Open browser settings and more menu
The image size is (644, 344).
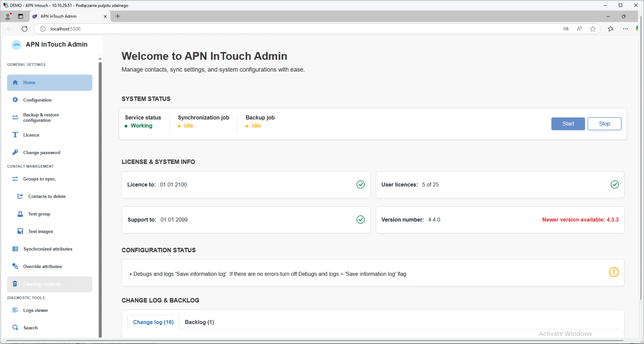click(x=625, y=29)
